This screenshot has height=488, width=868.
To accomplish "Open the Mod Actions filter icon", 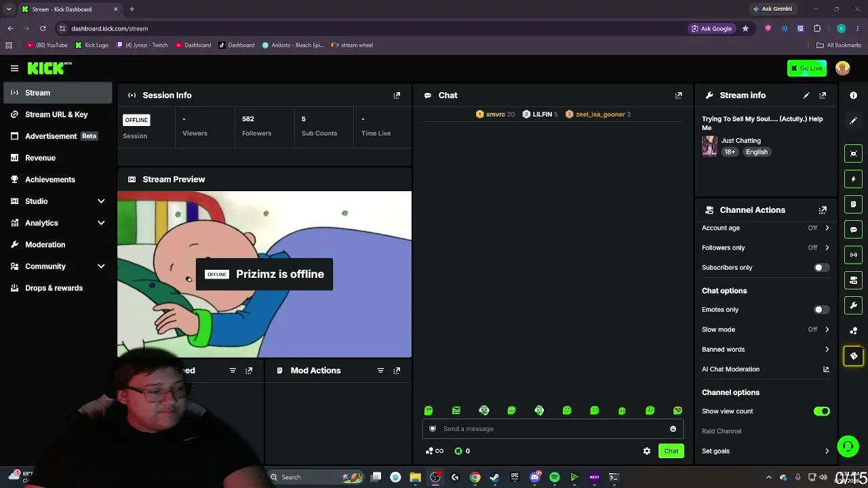I will (x=380, y=371).
